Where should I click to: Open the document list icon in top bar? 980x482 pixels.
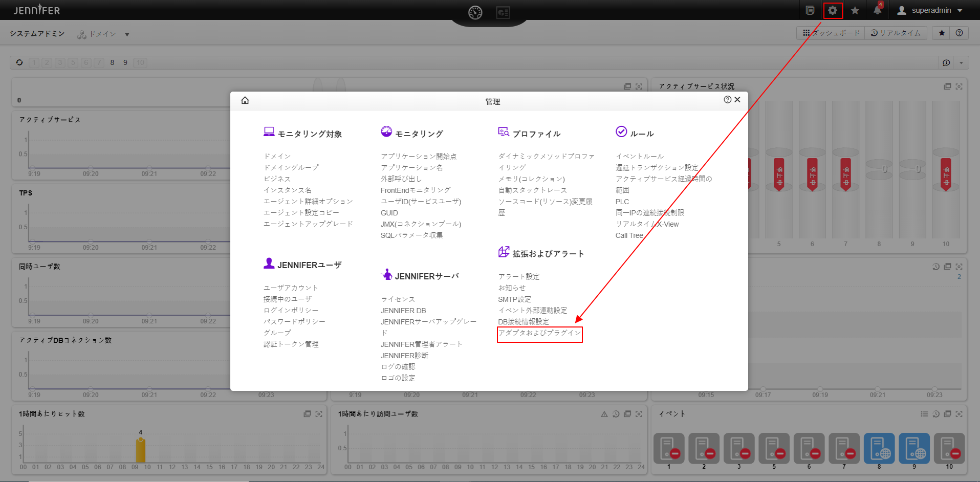810,10
